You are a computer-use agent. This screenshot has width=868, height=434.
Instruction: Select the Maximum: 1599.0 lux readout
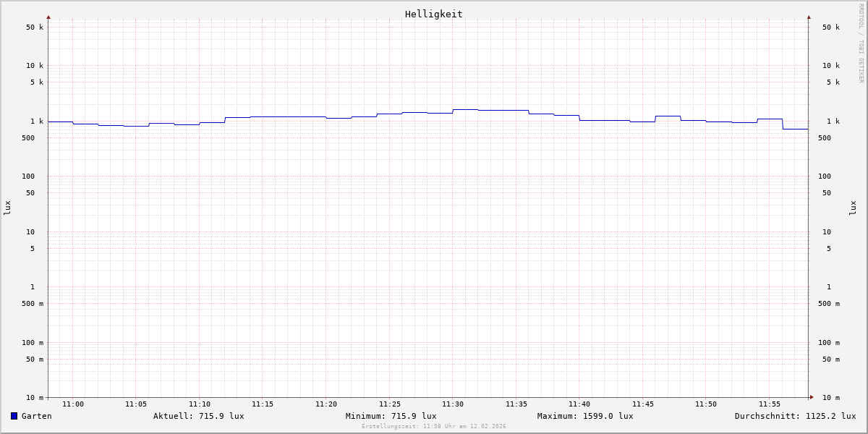[584, 416]
